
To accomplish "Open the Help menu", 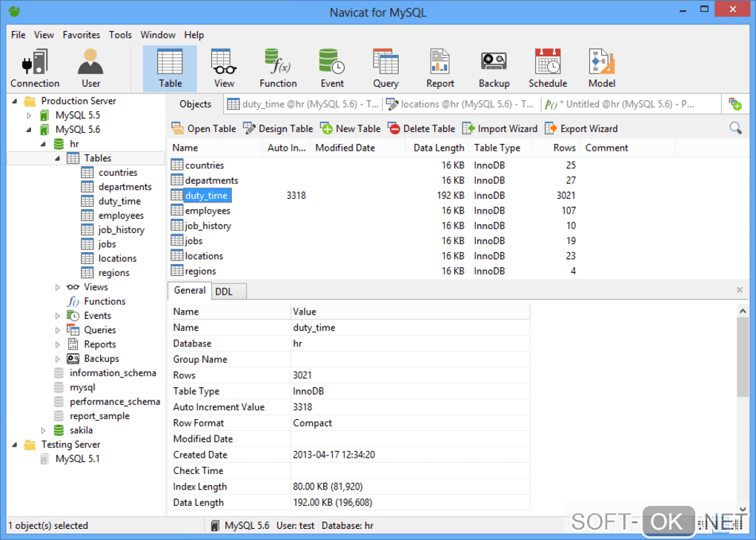I will coord(194,35).
